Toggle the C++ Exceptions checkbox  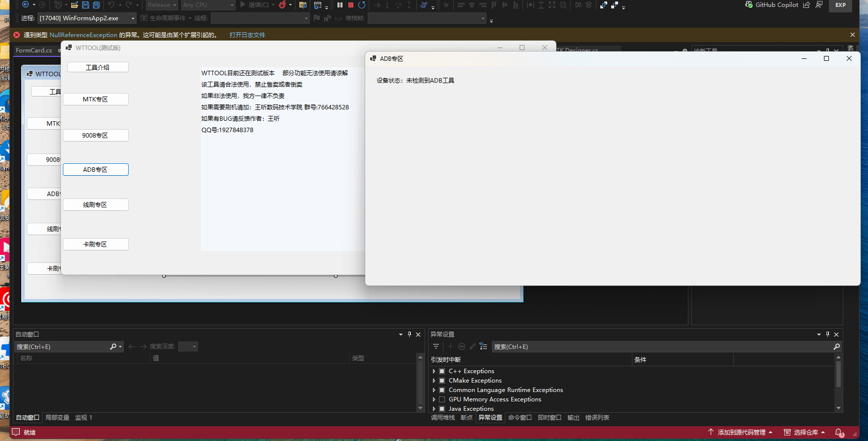pos(442,371)
